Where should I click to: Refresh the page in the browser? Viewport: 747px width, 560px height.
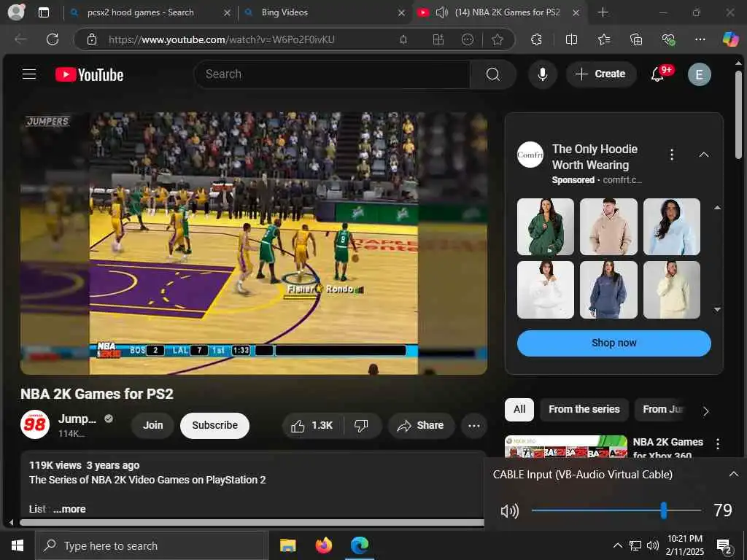click(x=53, y=39)
